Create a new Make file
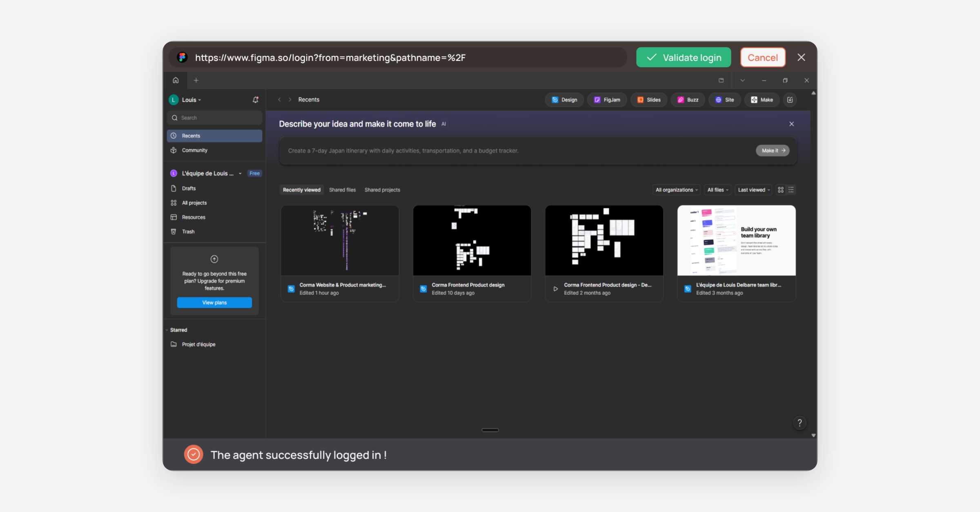The height and width of the screenshot is (512, 980). pos(762,100)
